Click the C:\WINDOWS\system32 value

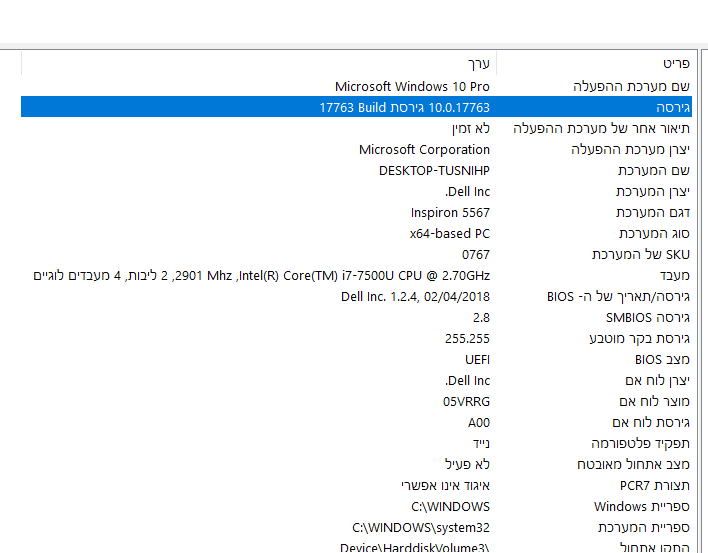[x=421, y=528]
